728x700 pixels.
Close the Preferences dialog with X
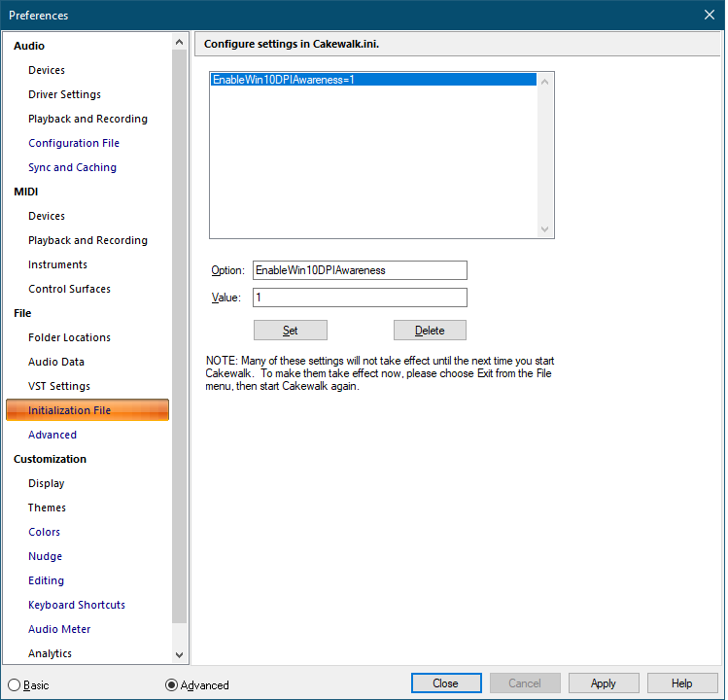(709, 15)
